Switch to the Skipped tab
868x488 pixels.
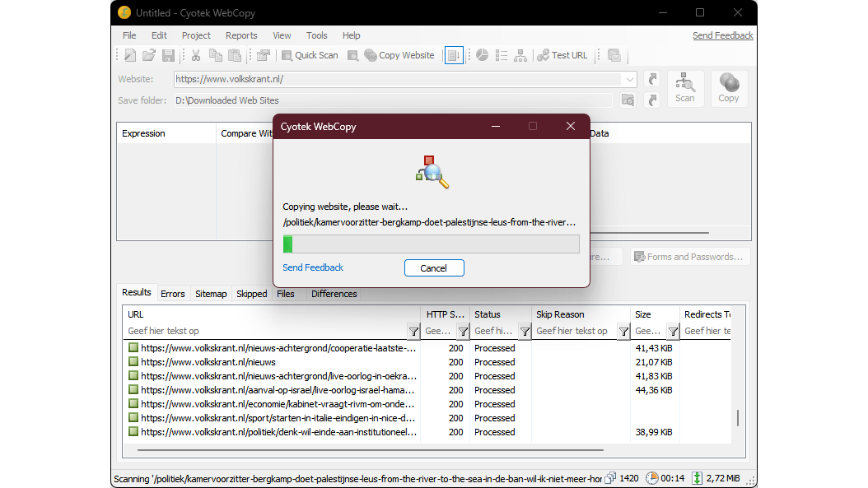[x=252, y=294]
